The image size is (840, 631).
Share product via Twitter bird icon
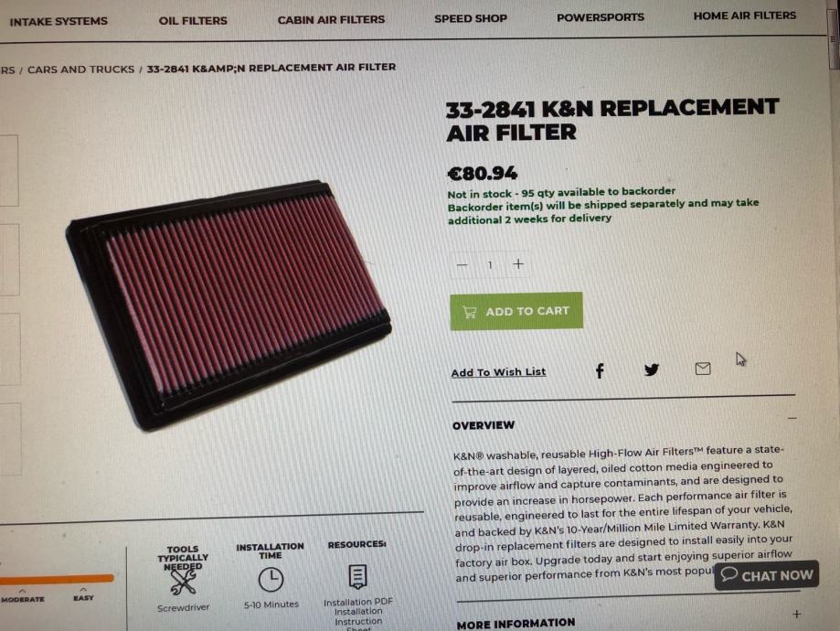652,369
